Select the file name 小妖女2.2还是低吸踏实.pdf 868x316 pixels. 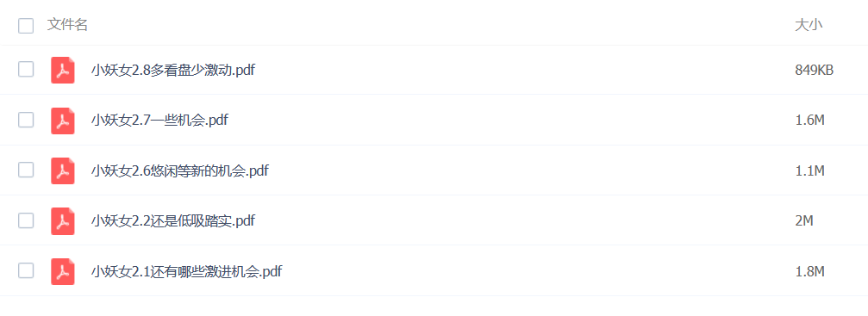[173, 220]
